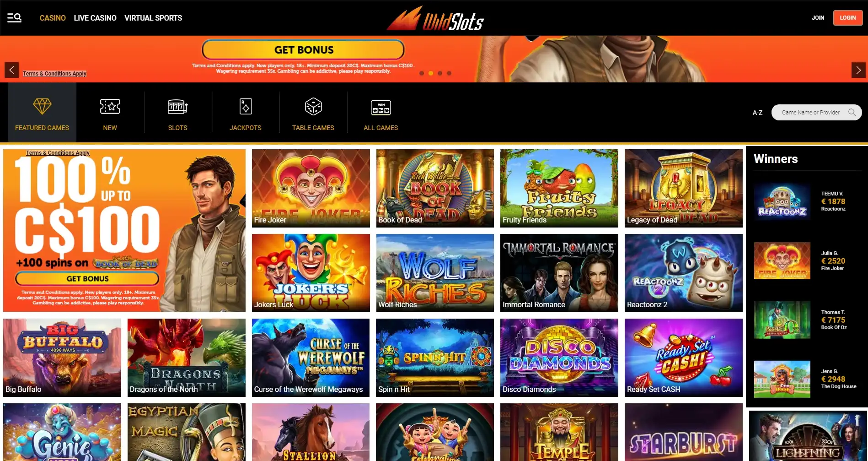Open the New games star icon
The image size is (868, 461).
pos(110,106)
